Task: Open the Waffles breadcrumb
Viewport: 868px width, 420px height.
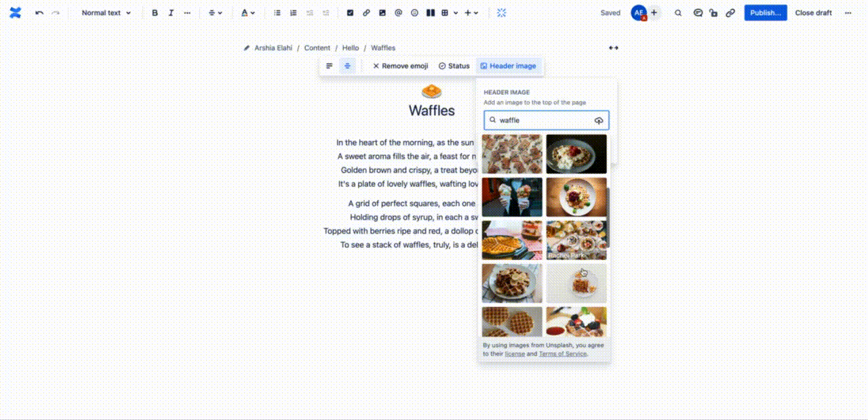Action: [383, 48]
